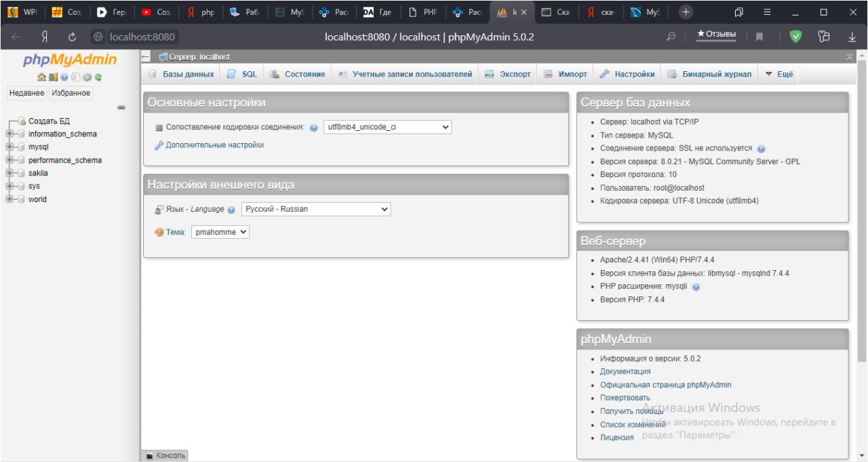Click help icon next to connection collation
Screen dimensions: 868x462
click(x=314, y=128)
